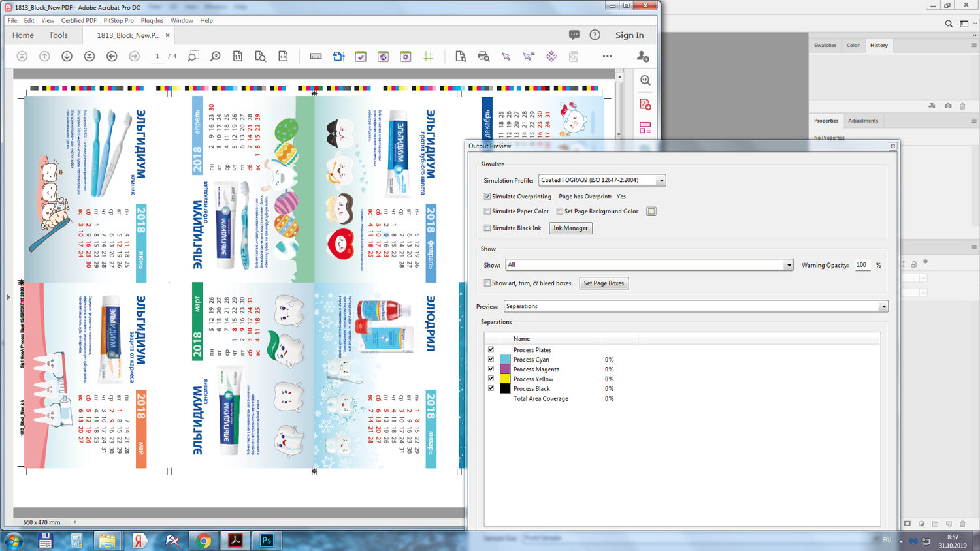Select the ruler measuring tool icon

coord(316,56)
